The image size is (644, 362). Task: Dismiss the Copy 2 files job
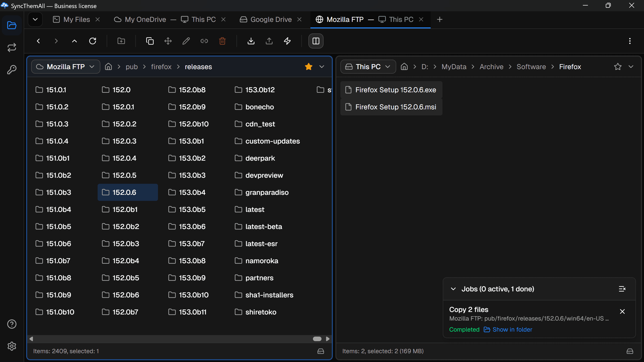click(x=622, y=311)
